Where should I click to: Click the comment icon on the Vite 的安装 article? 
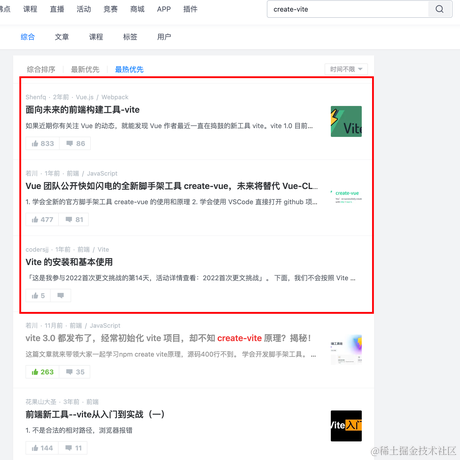[x=61, y=295]
